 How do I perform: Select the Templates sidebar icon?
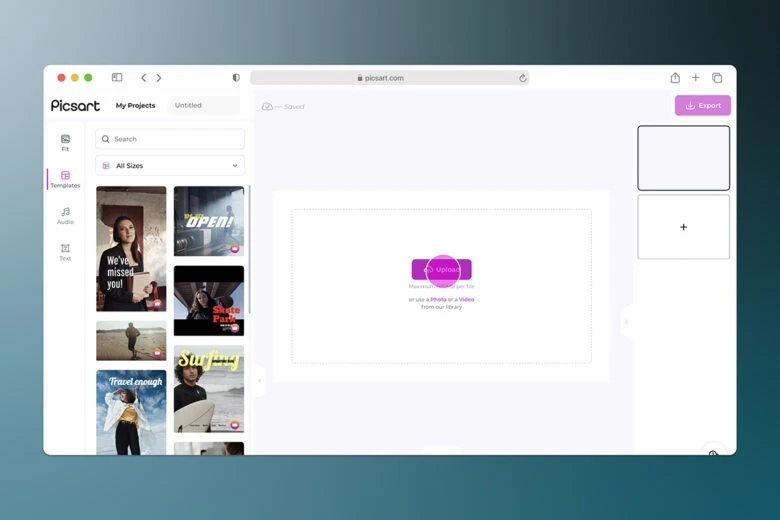(65, 179)
